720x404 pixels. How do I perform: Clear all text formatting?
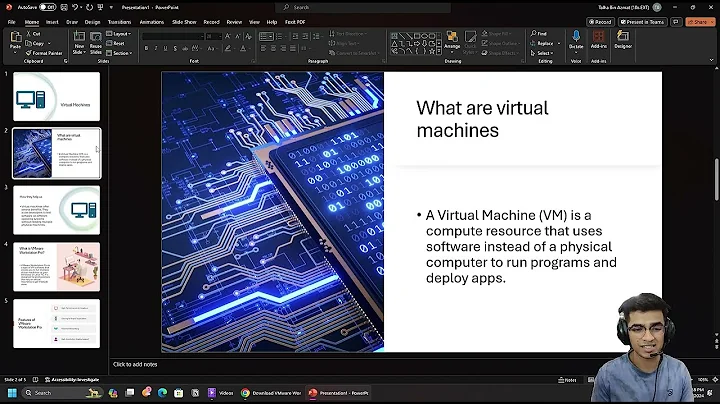click(x=248, y=36)
